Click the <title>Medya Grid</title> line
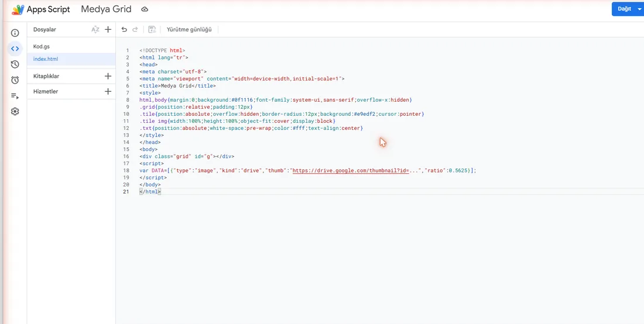Image resolution: width=644 pixels, height=324 pixels. tap(177, 86)
